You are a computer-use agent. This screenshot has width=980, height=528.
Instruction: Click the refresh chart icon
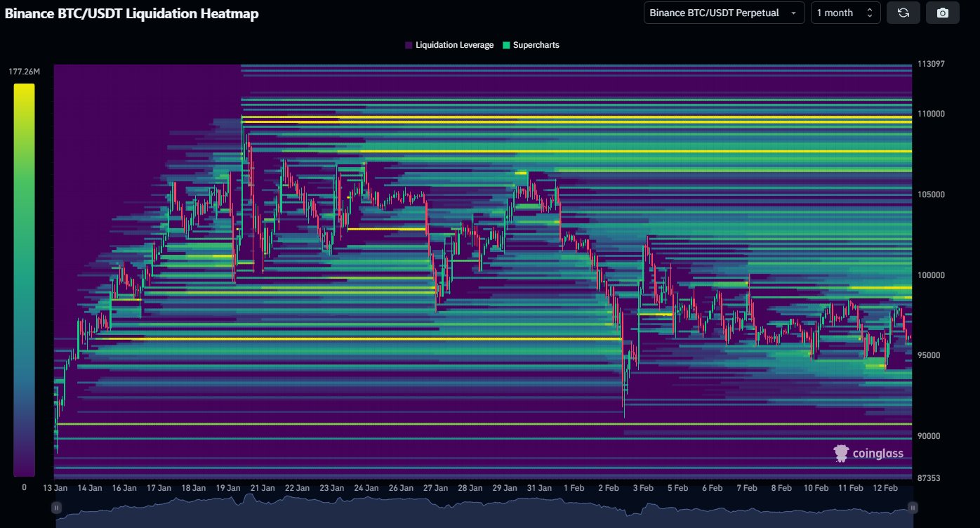pos(903,13)
